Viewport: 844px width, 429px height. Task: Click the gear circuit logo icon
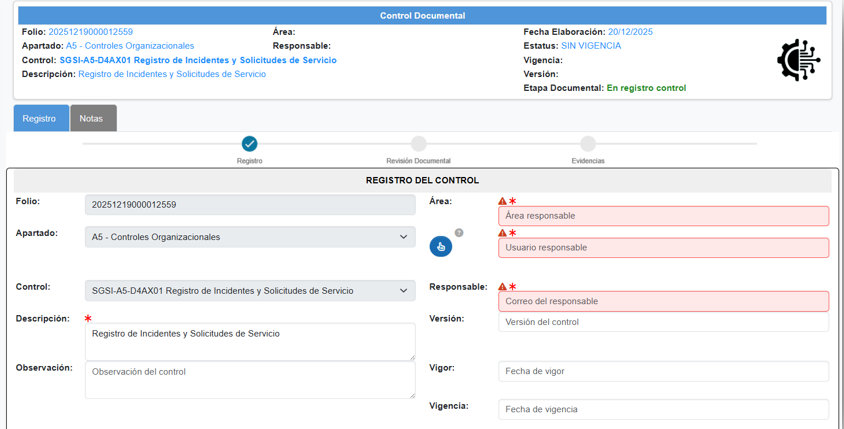798,60
